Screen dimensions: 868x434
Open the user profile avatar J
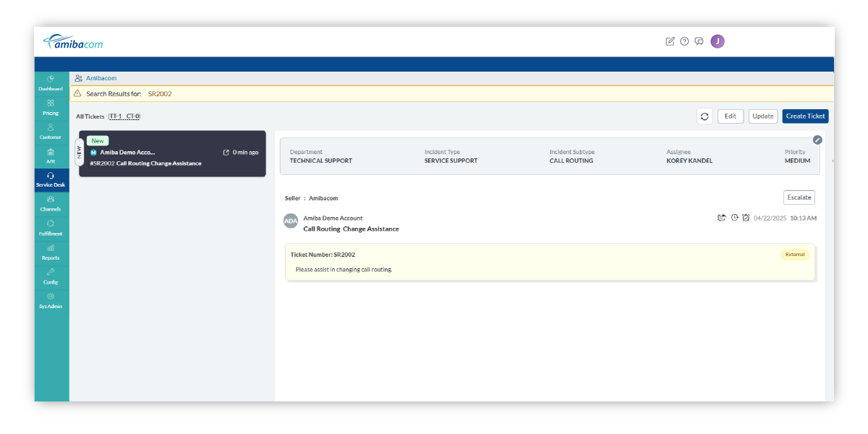(x=718, y=41)
